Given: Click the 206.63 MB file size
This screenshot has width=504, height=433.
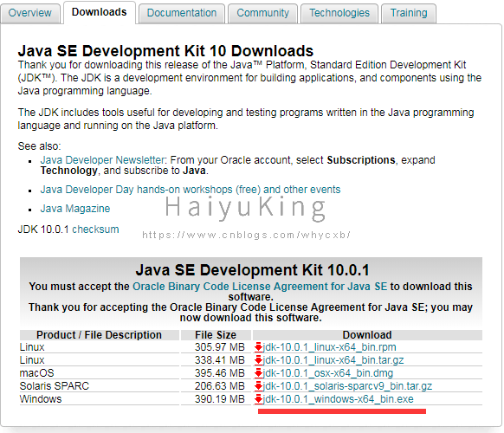Looking at the screenshot, I should point(220,385).
